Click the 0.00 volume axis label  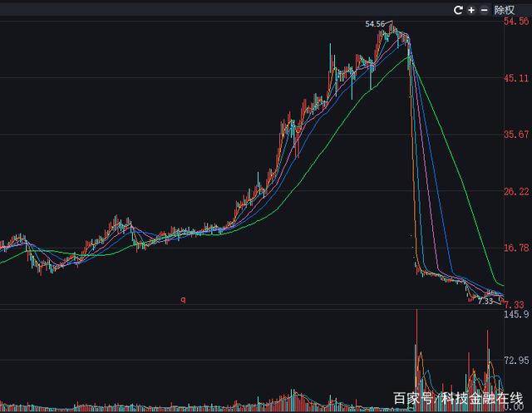coord(516,407)
